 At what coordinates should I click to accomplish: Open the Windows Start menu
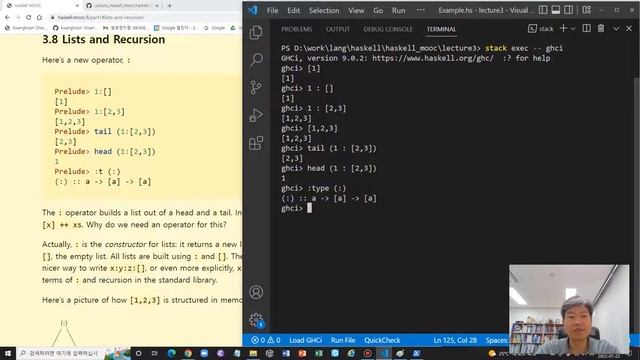point(8,353)
